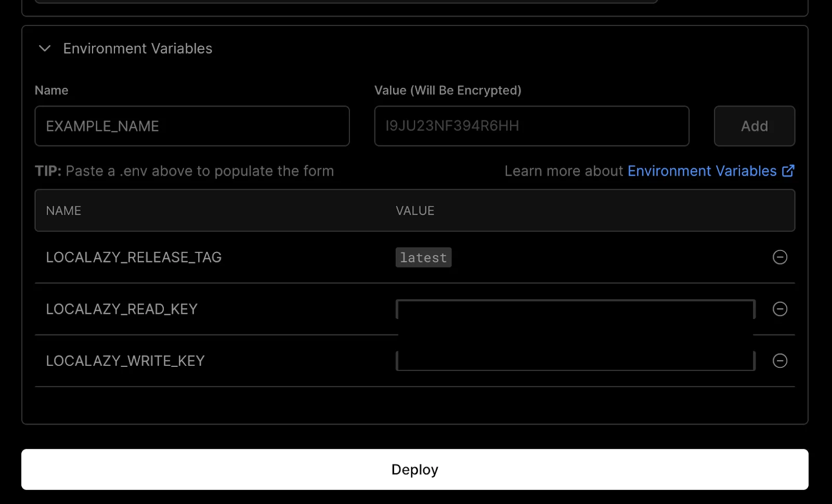
Task: Select the LOCALAZY_READ_KEY variable name
Action: (122, 309)
